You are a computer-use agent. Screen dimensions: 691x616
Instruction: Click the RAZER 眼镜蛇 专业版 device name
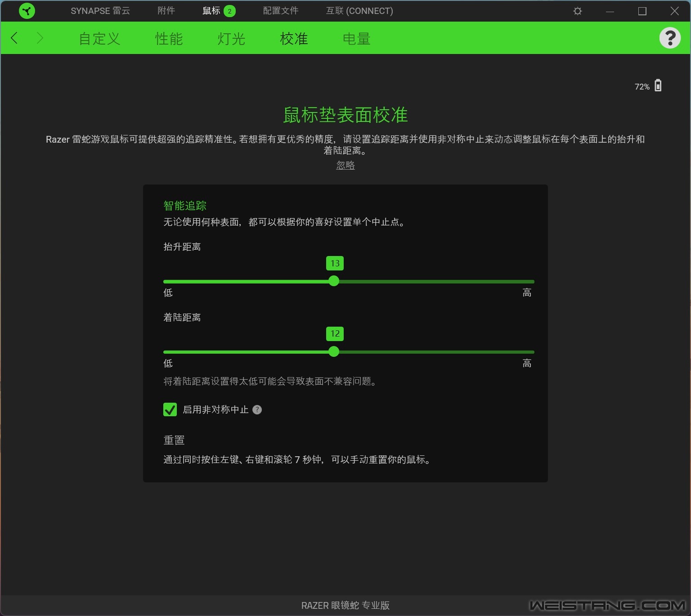(345, 605)
